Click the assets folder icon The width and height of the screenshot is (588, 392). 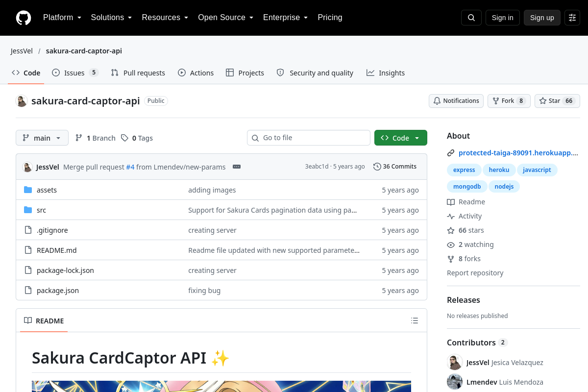point(28,190)
